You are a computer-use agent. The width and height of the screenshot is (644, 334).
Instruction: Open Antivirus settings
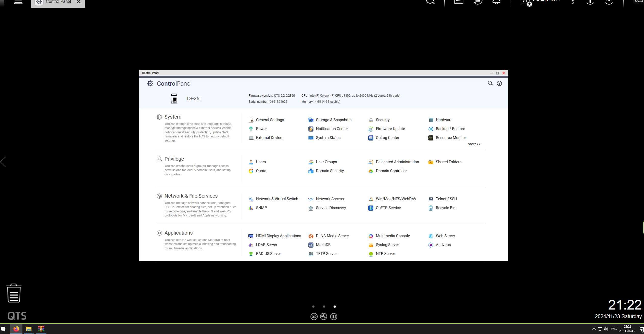point(439,245)
